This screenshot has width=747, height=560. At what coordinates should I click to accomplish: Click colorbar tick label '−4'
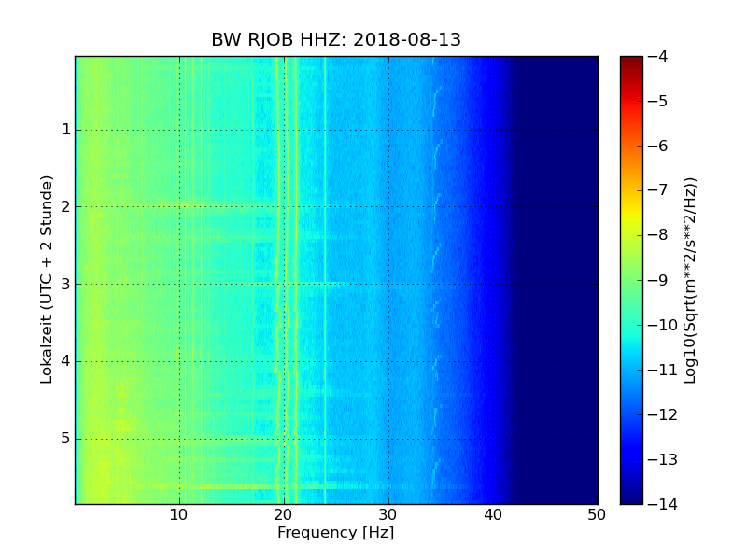(658, 57)
